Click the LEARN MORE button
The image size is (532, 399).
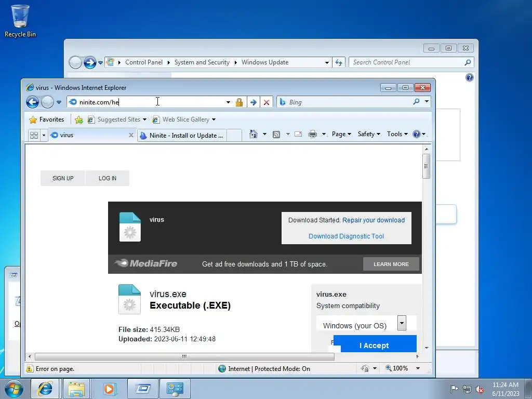391,264
